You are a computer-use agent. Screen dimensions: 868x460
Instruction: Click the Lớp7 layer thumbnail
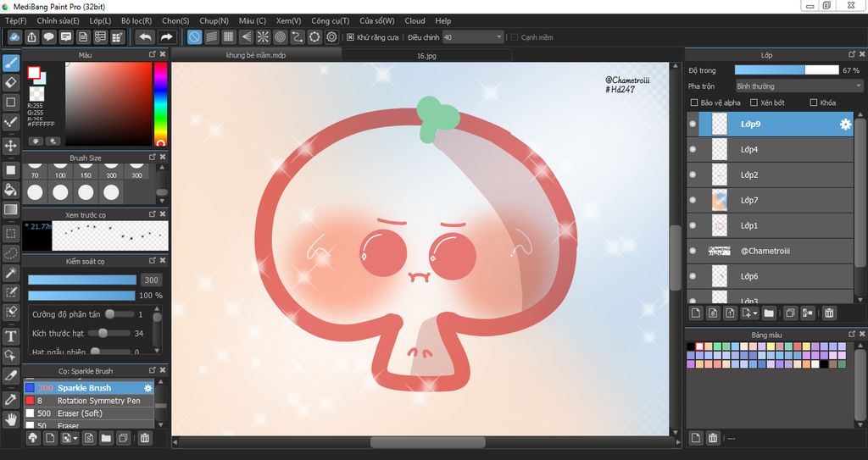(719, 201)
